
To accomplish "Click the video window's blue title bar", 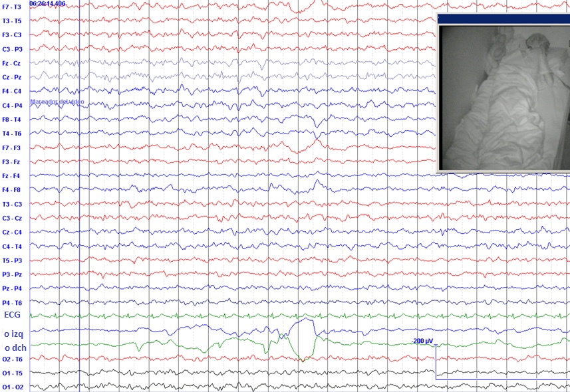I will (503, 19).
